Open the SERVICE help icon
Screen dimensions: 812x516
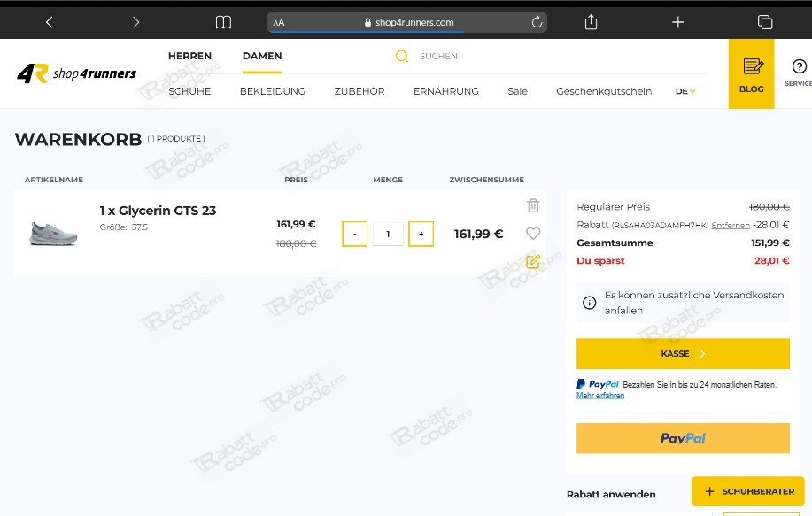[799, 73]
